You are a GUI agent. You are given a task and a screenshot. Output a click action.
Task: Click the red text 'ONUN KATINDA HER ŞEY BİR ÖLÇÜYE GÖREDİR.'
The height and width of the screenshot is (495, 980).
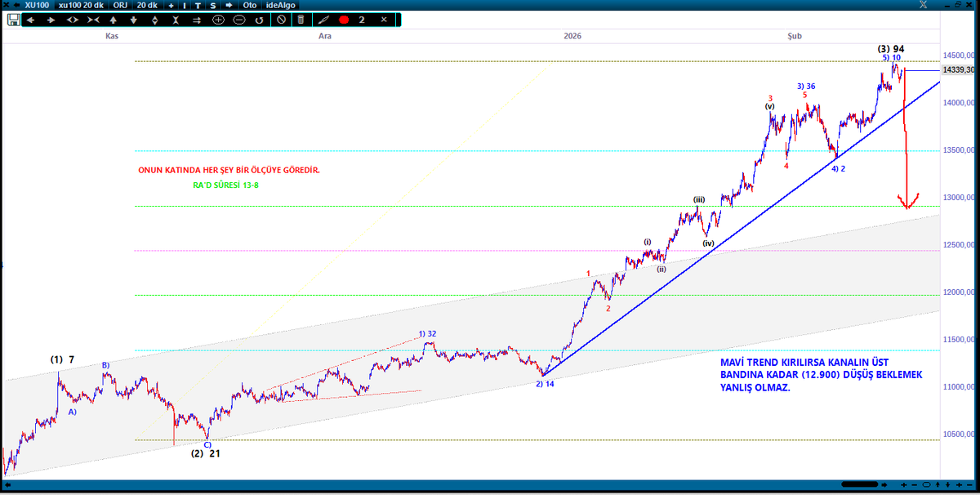(229, 171)
